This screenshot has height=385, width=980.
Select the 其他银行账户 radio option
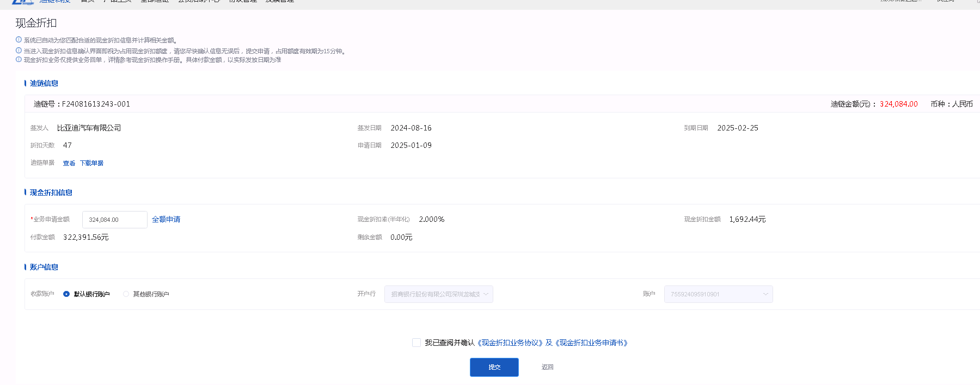click(126, 294)
